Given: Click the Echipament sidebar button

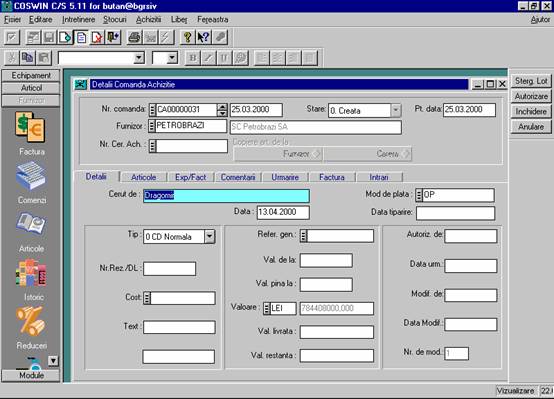Looking at the screenshot, I should click(31, 75).
